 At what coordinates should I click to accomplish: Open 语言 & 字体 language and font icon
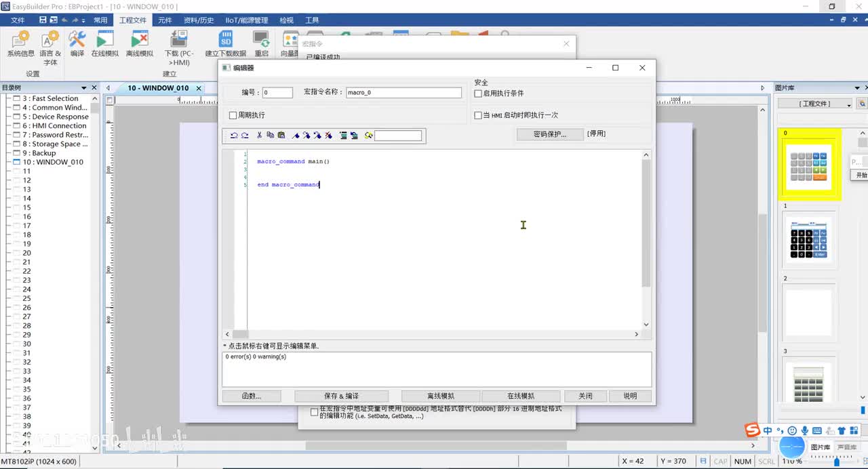[50, 47]
